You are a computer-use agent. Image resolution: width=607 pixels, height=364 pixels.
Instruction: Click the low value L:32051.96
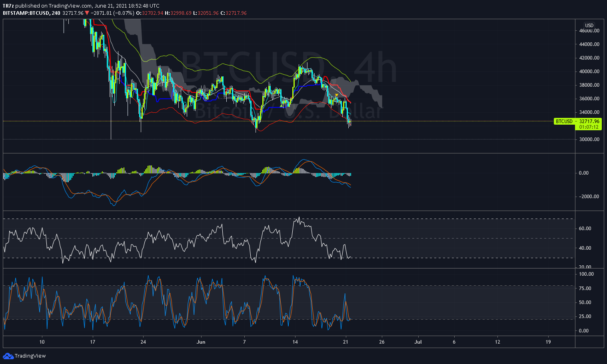pos(206,13)
